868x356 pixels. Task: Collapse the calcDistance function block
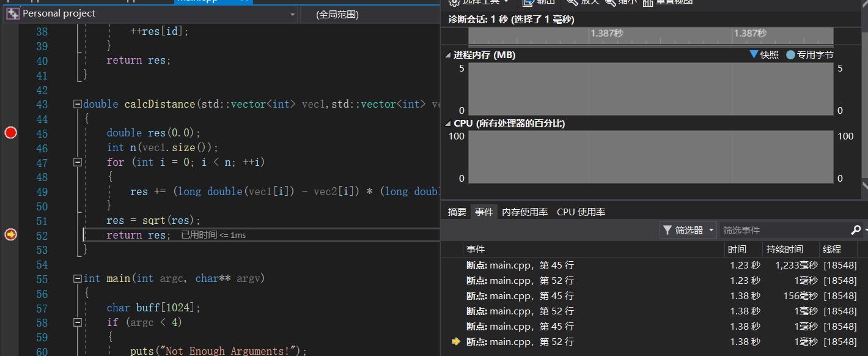77,104
